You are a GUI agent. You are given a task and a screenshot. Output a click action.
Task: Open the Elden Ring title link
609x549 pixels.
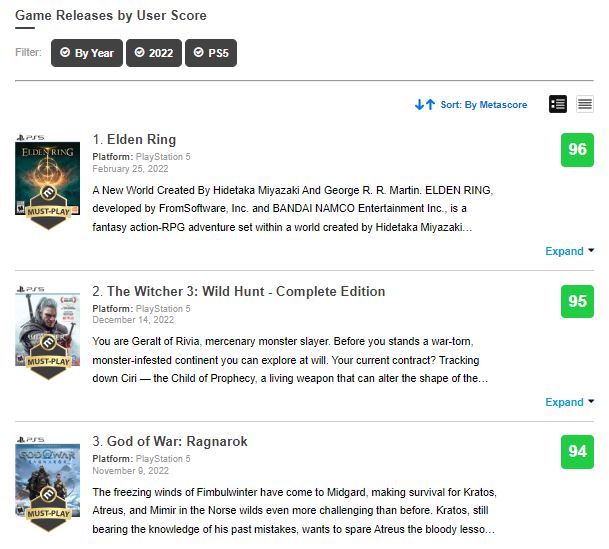[141, 140]
